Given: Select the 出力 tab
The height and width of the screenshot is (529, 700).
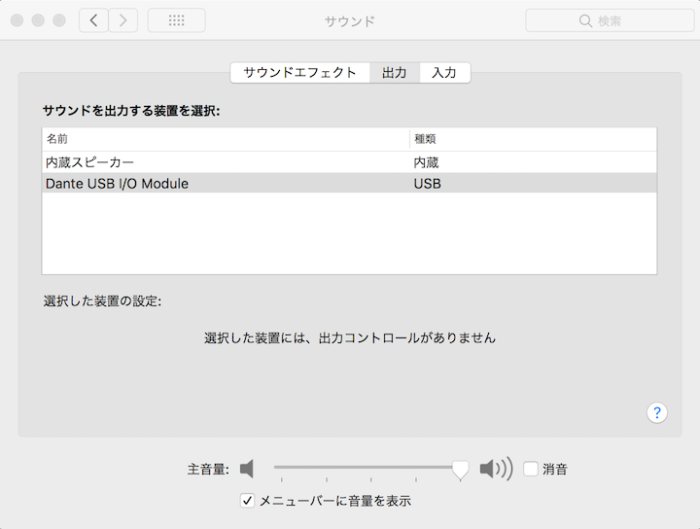Looking at the screenshot, I should coord(394,73).
